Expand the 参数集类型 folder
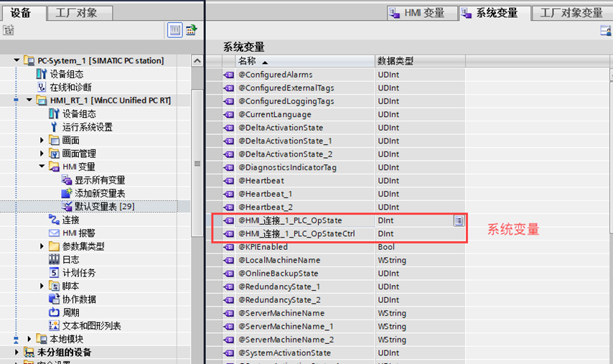613x364 pixels. click(42, 247)
